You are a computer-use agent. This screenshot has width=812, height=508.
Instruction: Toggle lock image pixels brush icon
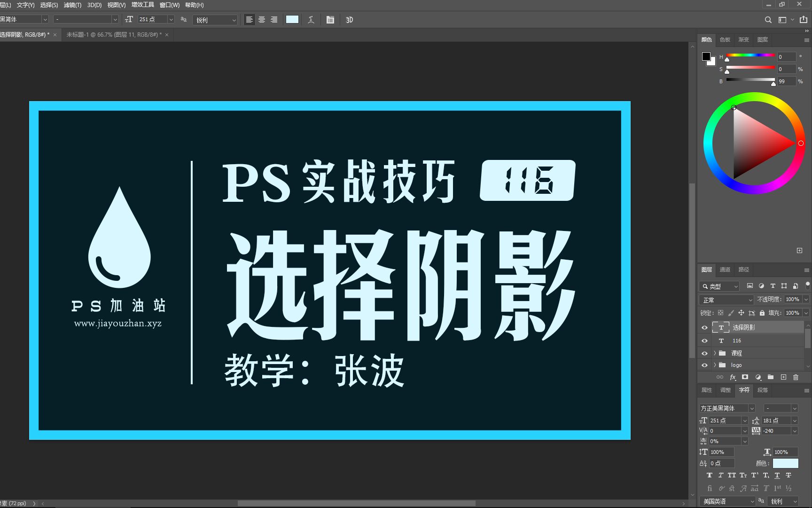(731, 313)
